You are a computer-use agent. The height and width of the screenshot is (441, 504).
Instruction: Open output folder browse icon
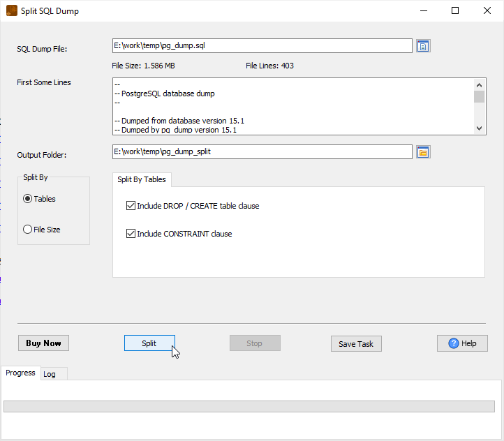tap(423, 152)
